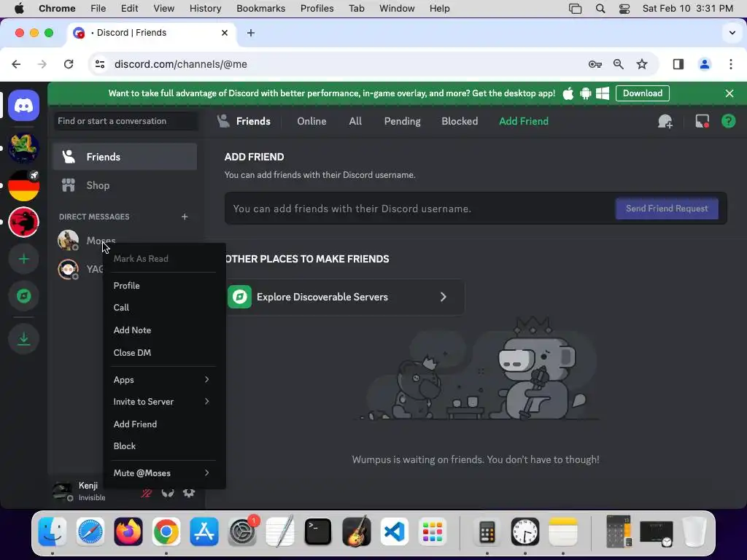Open Chrome side panel icon

coord(678,64)
